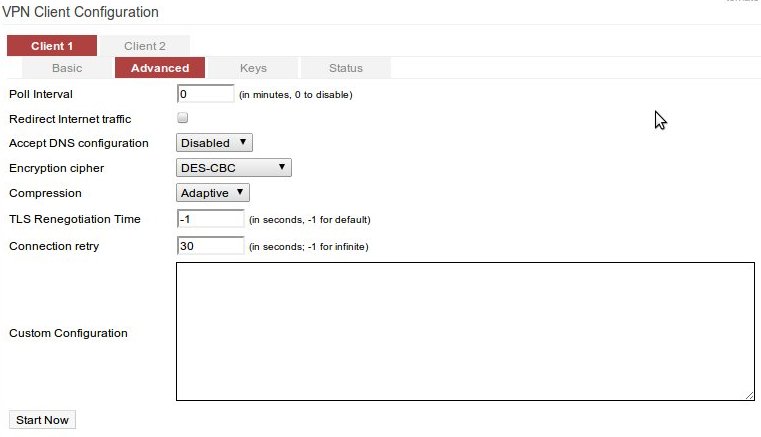
Task: Click the 'Redirect Internet traffic' label
Action: coord(70,119)
